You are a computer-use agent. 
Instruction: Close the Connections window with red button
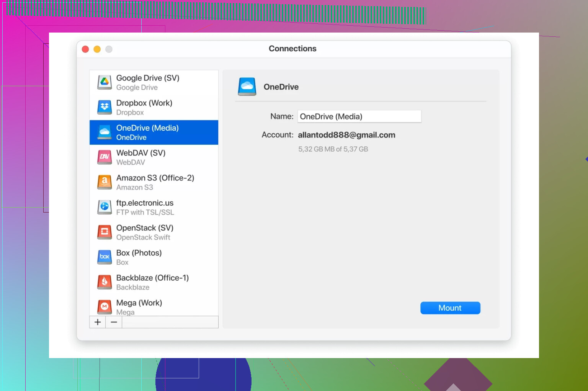coord(85,49)
